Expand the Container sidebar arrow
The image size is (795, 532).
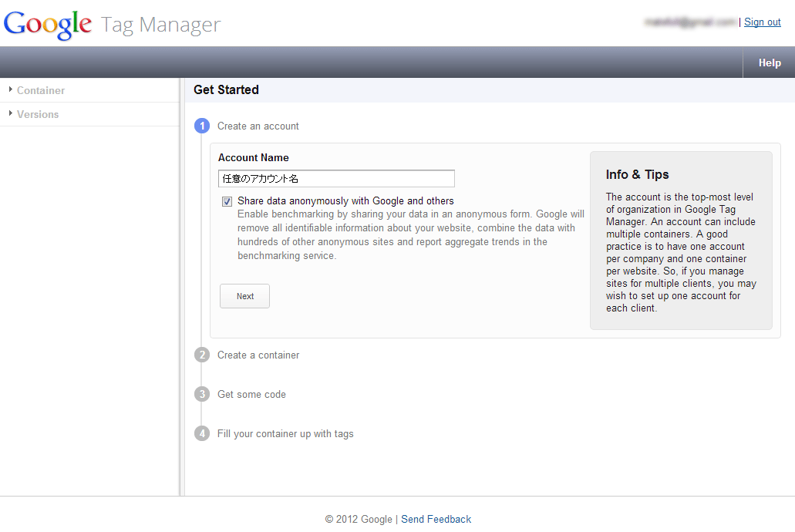coord(11,89)
